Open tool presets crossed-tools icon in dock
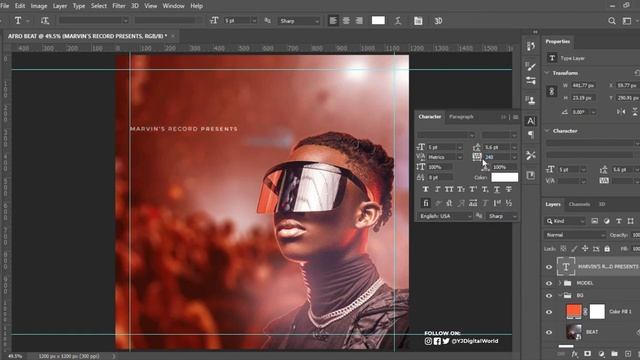 point(531,155)
